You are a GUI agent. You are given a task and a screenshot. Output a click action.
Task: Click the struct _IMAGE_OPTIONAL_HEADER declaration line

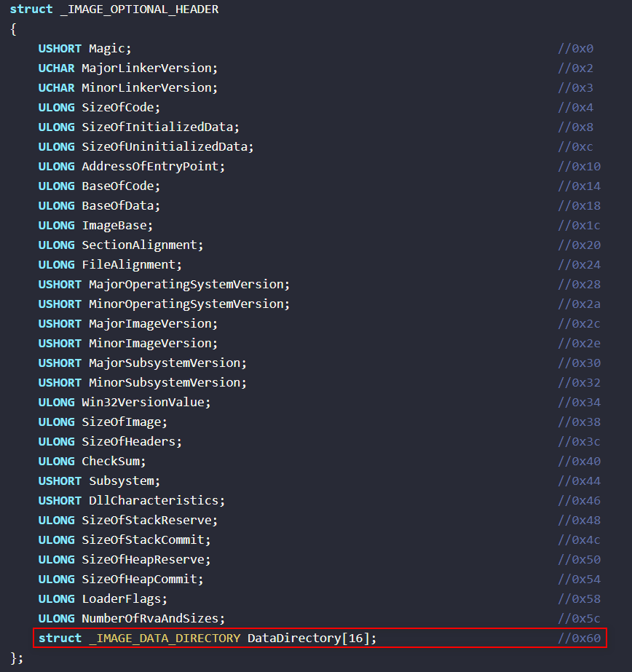point(114,9)
